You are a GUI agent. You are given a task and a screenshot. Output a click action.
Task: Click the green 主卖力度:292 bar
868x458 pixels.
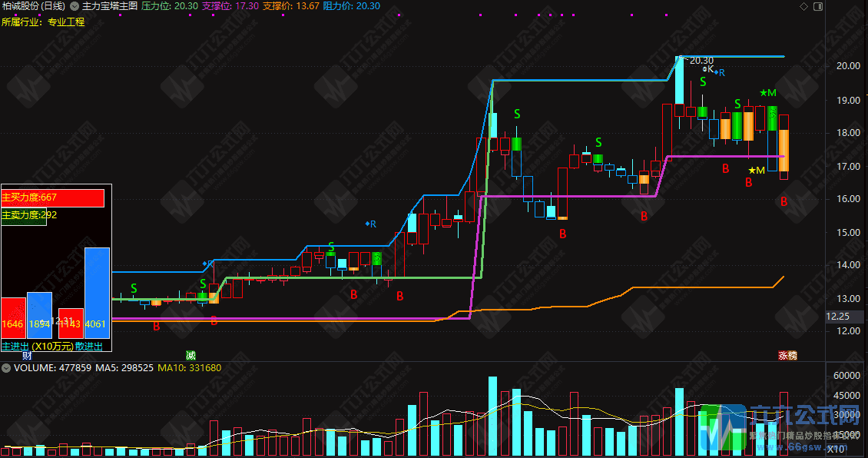click(25, 216)
